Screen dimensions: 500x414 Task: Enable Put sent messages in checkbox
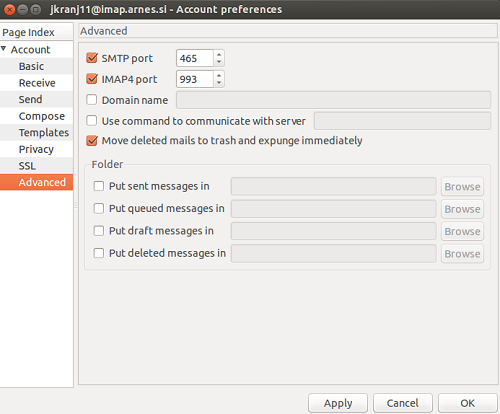99,186
